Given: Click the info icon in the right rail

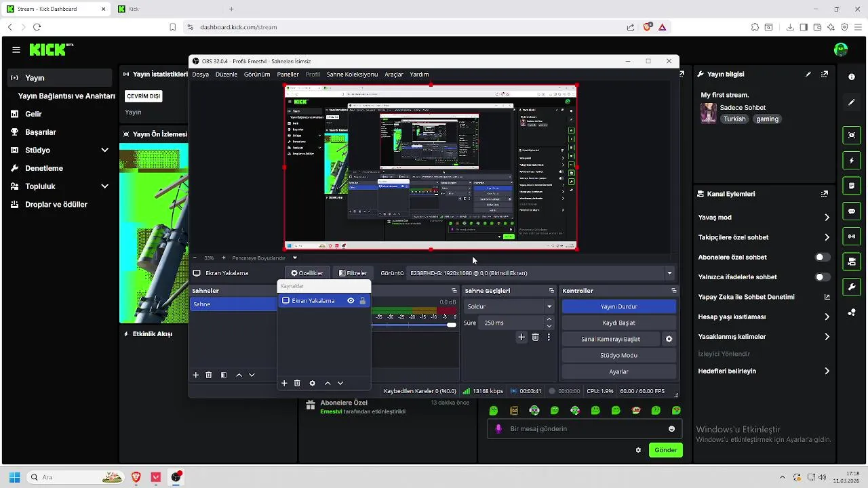Looking at the screenshot, I should click(852, 77).
